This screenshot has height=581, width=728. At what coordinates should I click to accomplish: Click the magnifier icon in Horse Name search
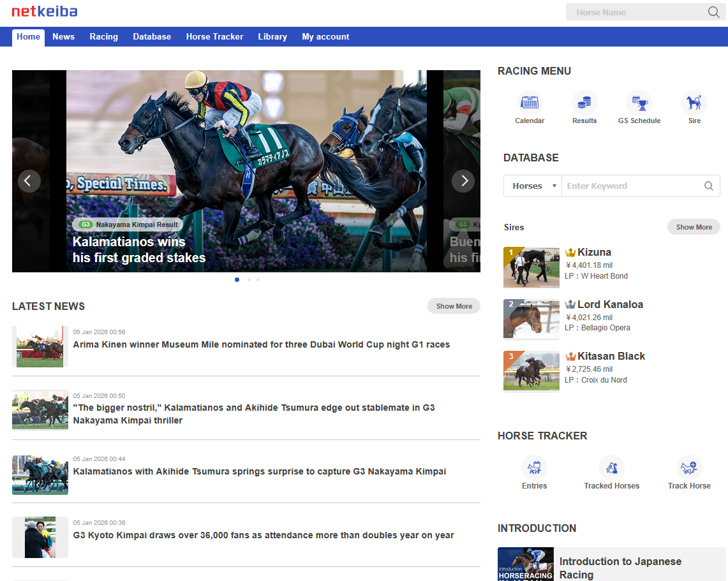click(713, 12)
